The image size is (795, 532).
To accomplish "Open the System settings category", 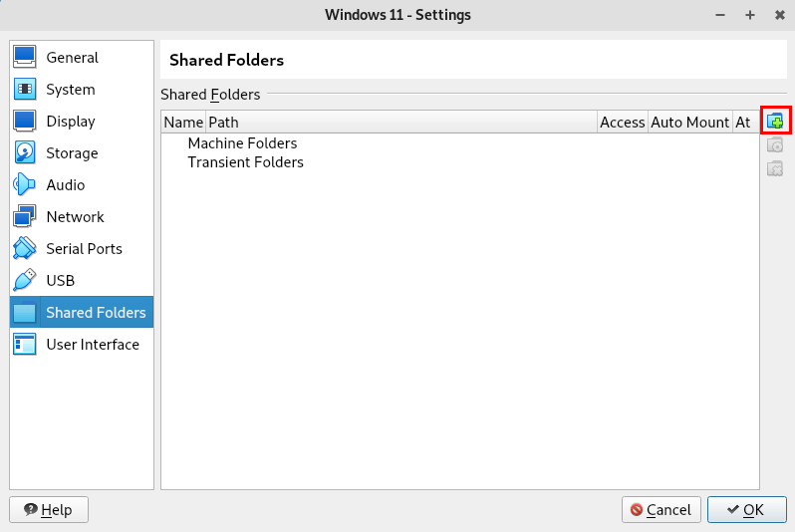I will [x=82, y=90].
